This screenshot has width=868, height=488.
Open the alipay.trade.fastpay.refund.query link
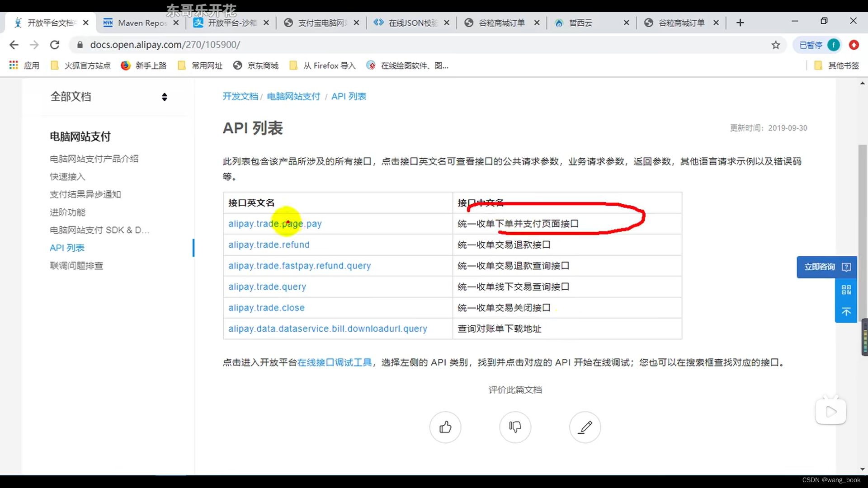coord(300,266)
